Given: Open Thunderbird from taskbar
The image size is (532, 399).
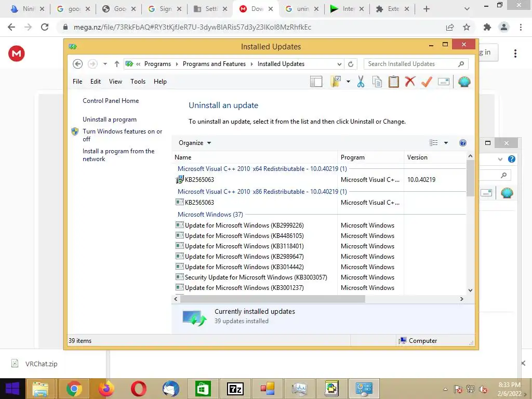Looking at the screenshot, I should (170, 389).
